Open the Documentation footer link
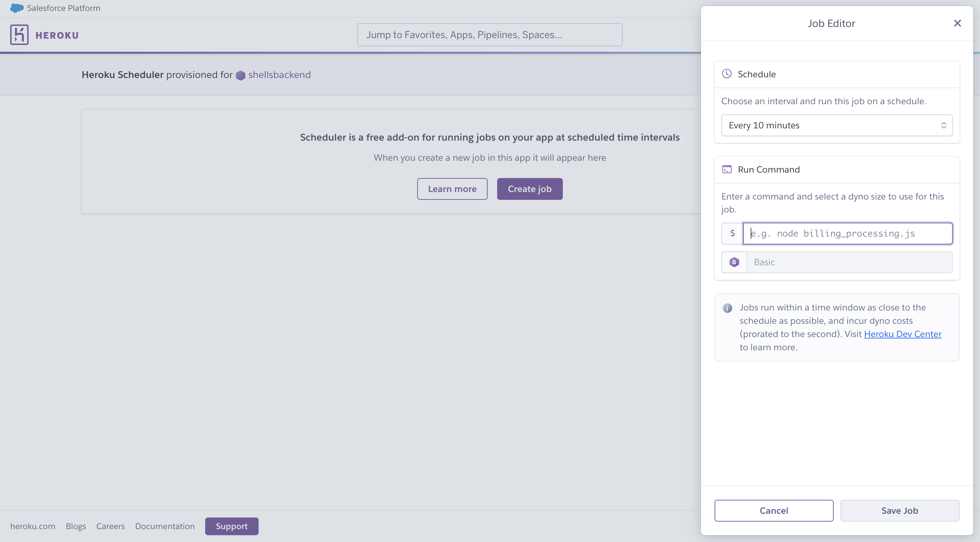This screenshot has width=980, height=542. pos(165,526)
